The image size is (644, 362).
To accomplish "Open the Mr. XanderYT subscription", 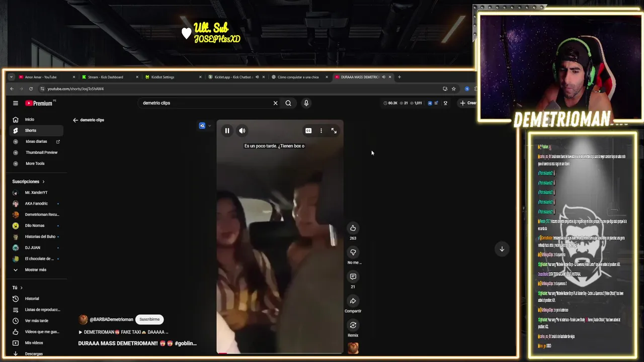I will pos(36,193).
